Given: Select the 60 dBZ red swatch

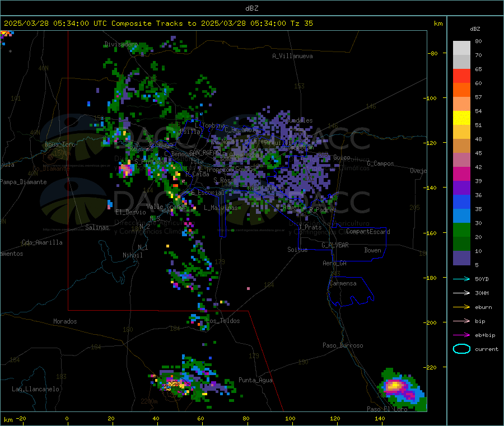Looking at the screenshot, I should pyautogui.click(x=461, y=76).
